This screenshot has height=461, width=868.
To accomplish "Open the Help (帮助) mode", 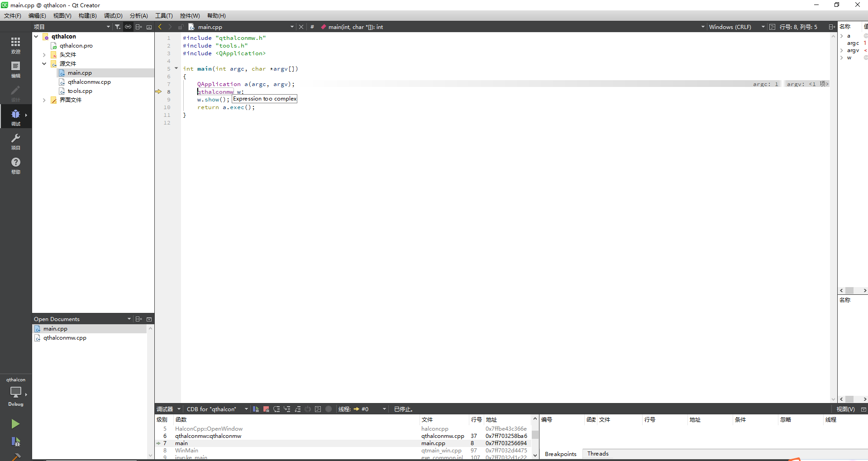I will pos(16,165).
